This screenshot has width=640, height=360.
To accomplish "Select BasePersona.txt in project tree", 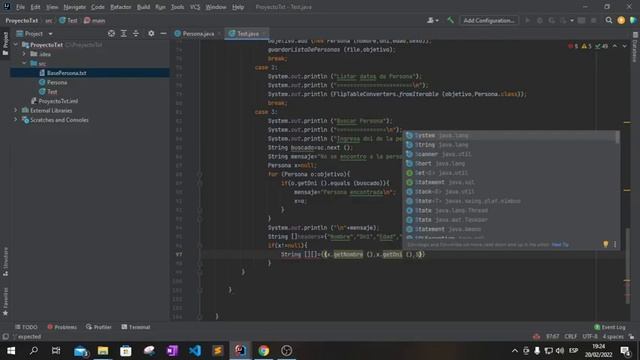I will pos(66,73).
